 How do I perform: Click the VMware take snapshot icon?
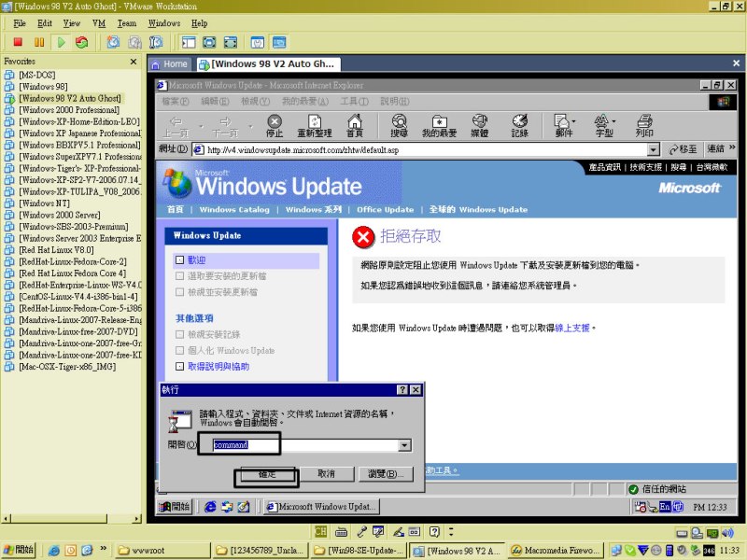click(113, 42)
